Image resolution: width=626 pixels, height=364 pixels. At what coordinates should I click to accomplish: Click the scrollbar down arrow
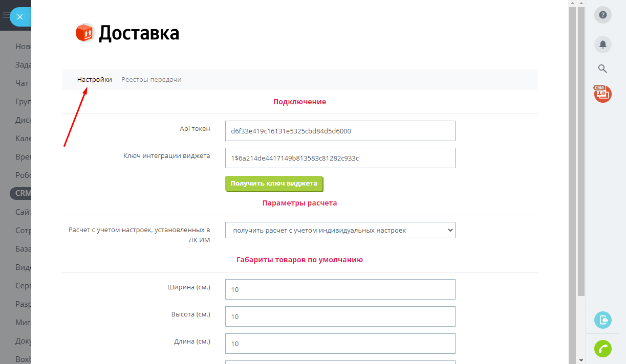pyautogui.click(x=581, y=359)
